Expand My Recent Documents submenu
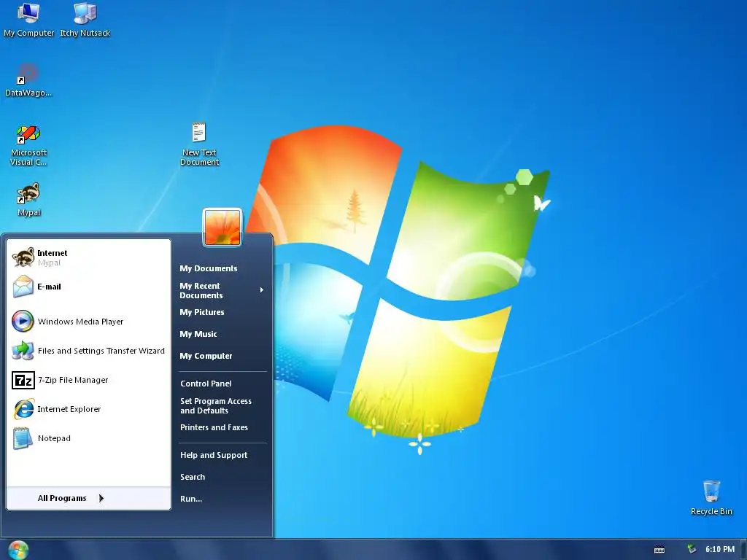Screen dimensions: 747x560 [222, 290]
